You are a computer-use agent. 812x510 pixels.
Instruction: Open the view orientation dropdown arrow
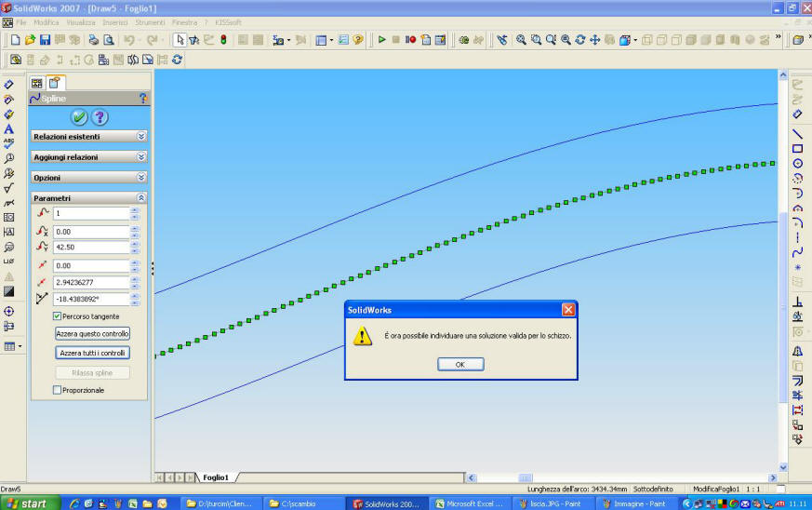tap(635, 40)
